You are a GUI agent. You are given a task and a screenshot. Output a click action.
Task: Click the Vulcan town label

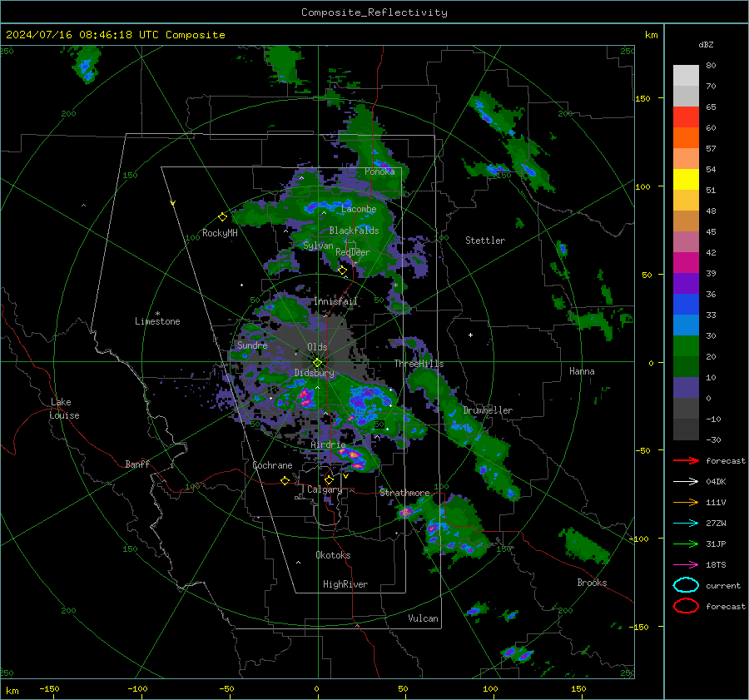pyautogui.click(x=423, y=618)
